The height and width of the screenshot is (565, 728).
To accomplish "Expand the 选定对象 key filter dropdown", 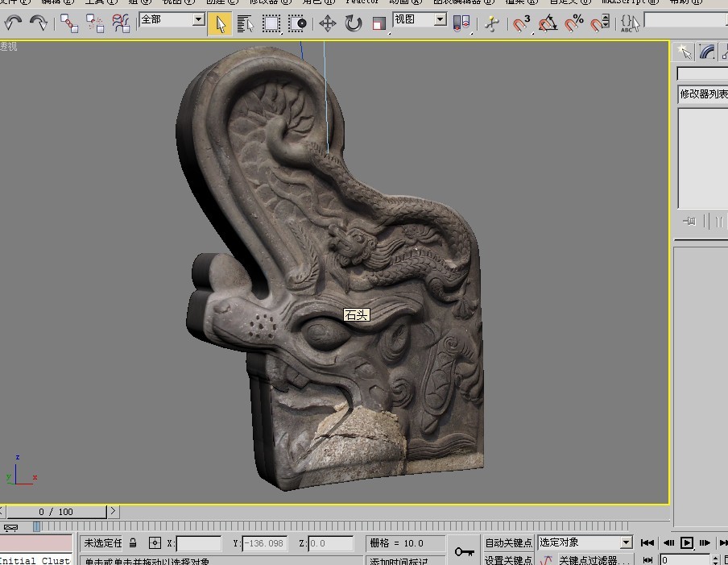I will (585, 543).
